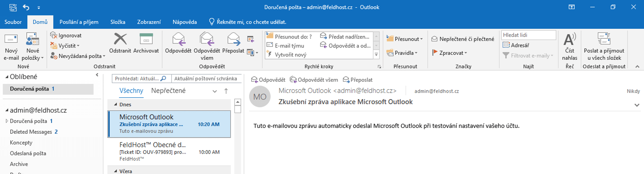
Task: Show only Nepřečtené messages
Action: 168,91
